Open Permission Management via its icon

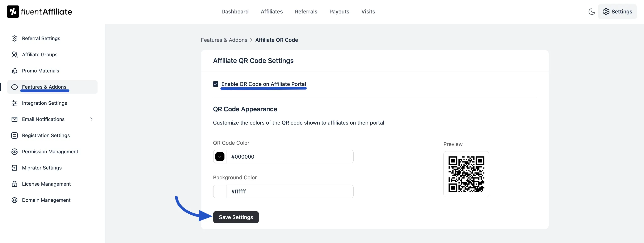[x=14, y=151]
